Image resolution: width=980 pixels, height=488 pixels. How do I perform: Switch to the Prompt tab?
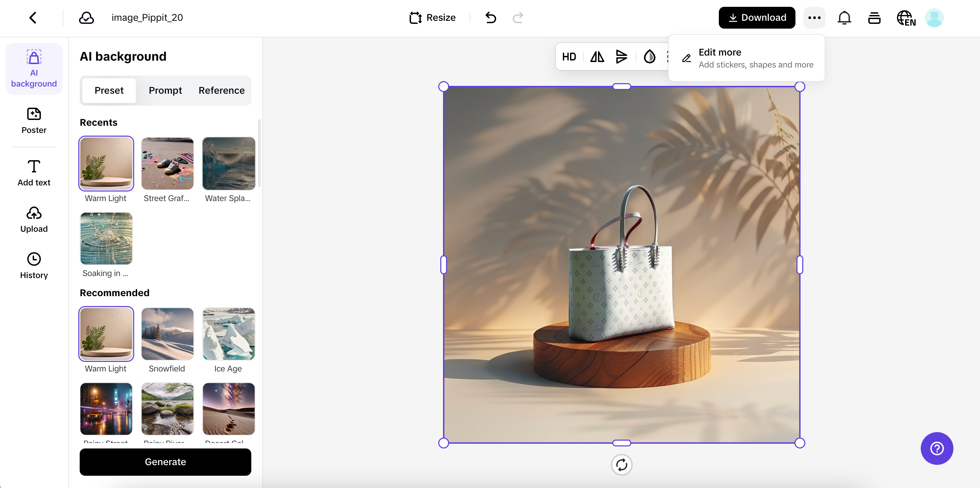(165, 90)
